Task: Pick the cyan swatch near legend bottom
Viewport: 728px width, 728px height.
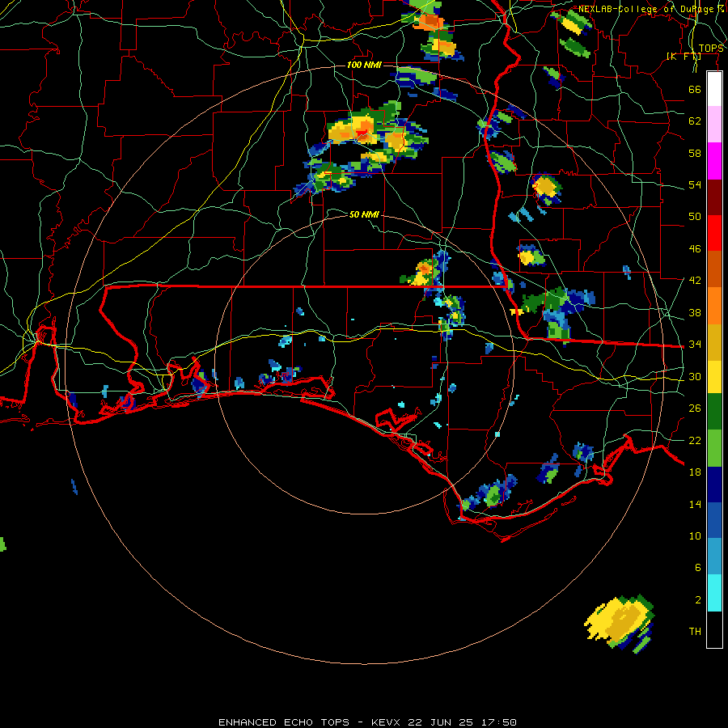Action: 714,594
